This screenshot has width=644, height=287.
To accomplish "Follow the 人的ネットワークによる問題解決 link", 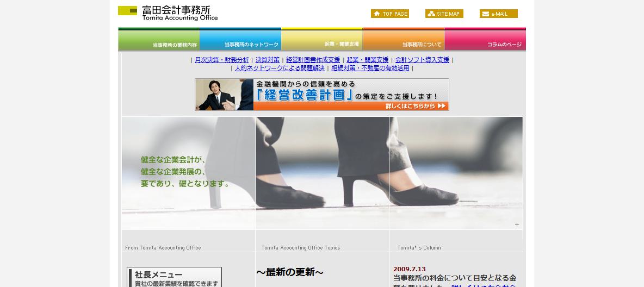I will (x=280, y=68).
